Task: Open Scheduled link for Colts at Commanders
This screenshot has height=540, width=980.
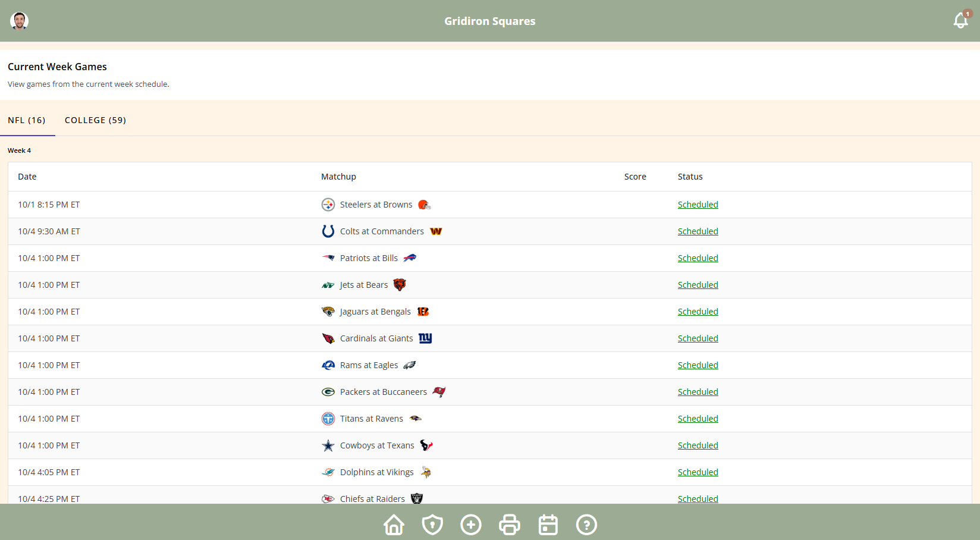Action: [698, 231]
